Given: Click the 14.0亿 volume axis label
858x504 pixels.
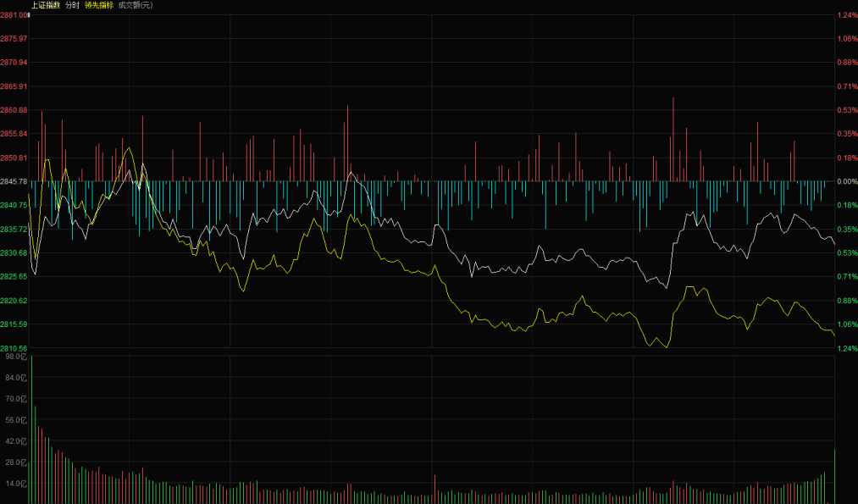Looking at the screenshot, I should 16,483.
